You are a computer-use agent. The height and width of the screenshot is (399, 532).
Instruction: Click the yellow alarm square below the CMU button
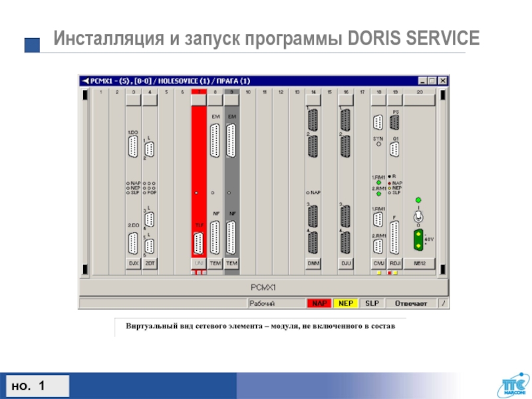pos(379,273)
